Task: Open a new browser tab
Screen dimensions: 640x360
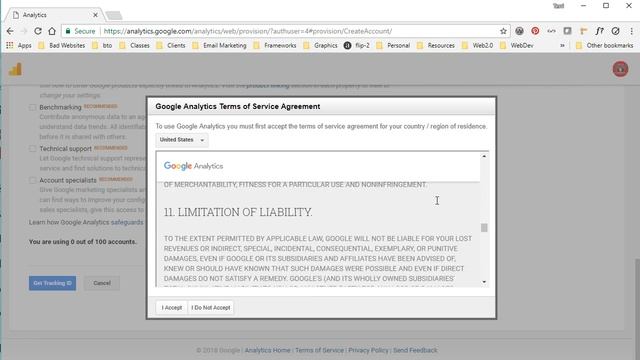Action: (114, 16)
